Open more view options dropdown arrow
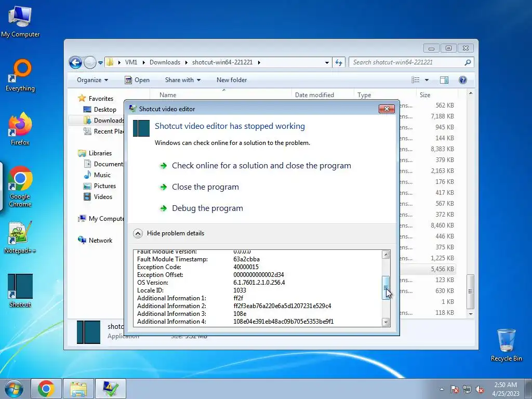The height and width of the screenshot is (399, 532). (x=427, y=80)
